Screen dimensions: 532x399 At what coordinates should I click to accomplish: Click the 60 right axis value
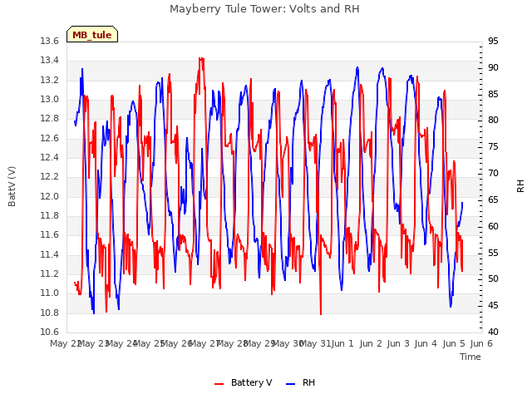click(493, 226)
